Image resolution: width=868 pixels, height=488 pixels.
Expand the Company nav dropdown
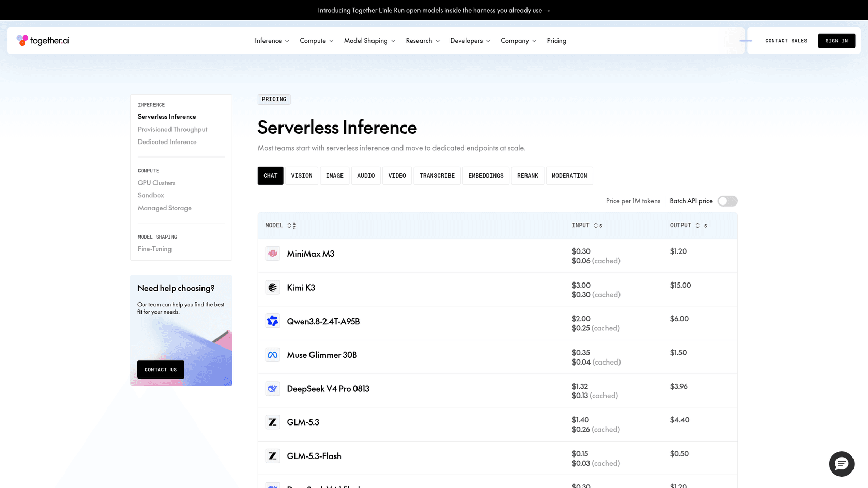coord(518,40)
